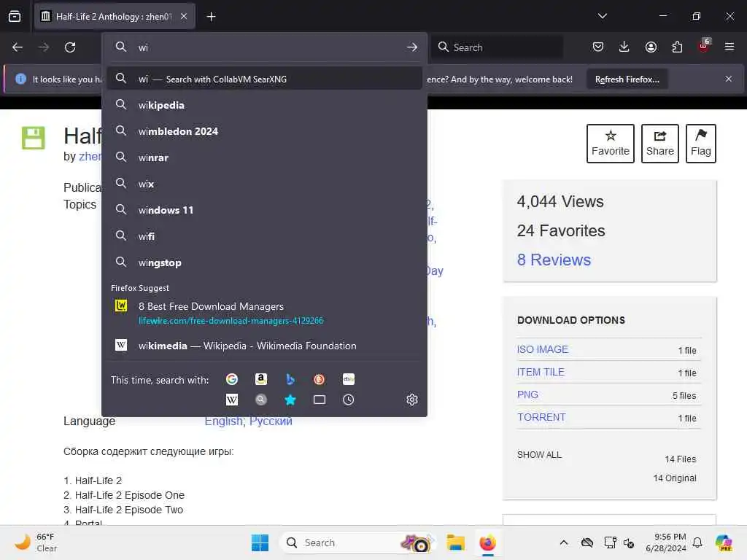This screenshot has height=560, width=747.
Task: Search bookmarks via the blue star icon
Action: point(290,400)
